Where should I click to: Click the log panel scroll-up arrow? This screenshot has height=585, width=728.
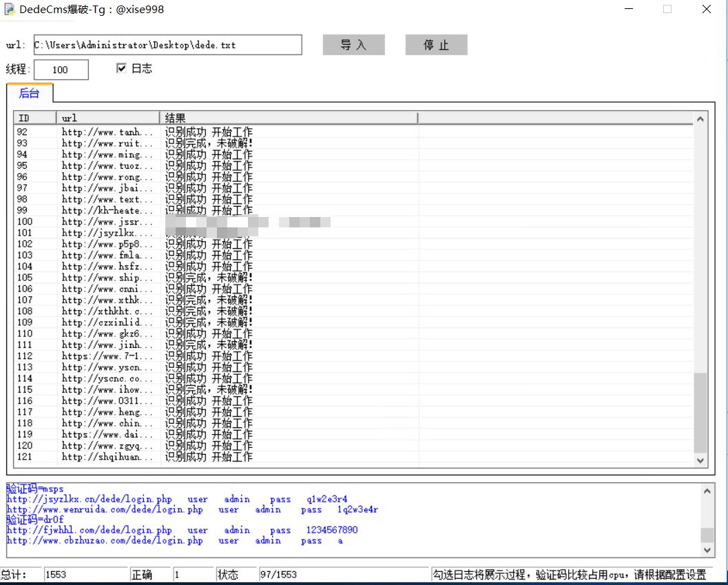click(707, 491)
